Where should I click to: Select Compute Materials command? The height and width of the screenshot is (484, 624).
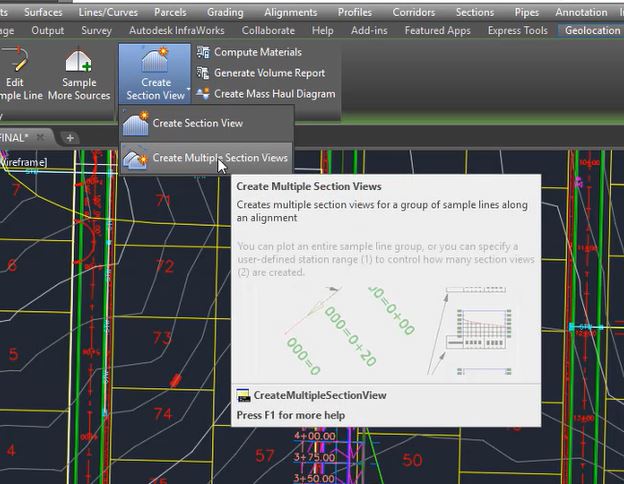point(258,52)
